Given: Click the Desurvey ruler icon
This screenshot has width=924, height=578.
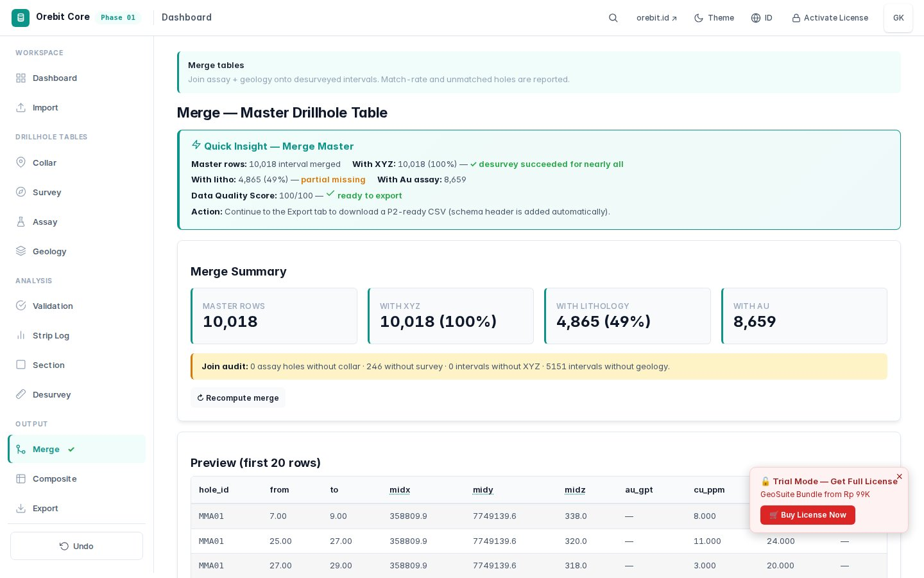Looking at the screenshot, I should [x=21, y=395].
